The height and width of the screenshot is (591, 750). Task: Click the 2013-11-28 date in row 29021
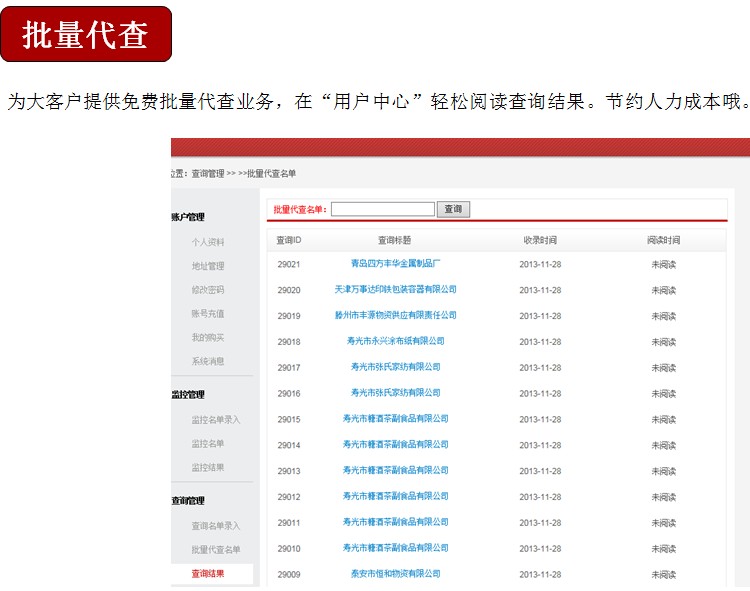tap(540, 264)
